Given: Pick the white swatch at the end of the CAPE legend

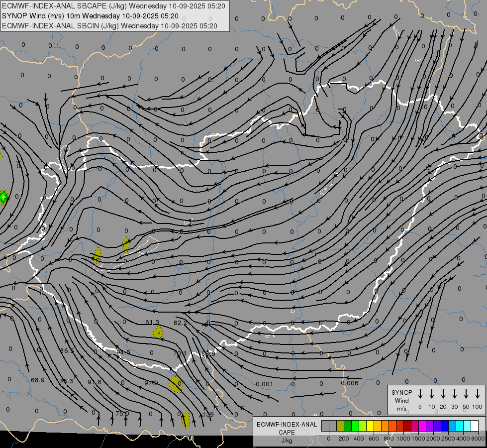Looking at the screenshot, I should click(x=475, y=426).
